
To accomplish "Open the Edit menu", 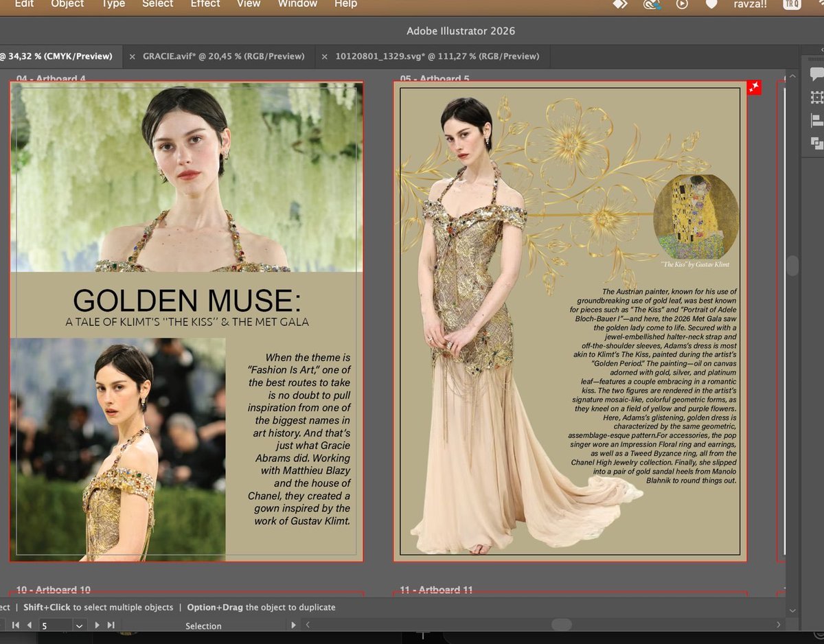I will [x=24, y=3].
